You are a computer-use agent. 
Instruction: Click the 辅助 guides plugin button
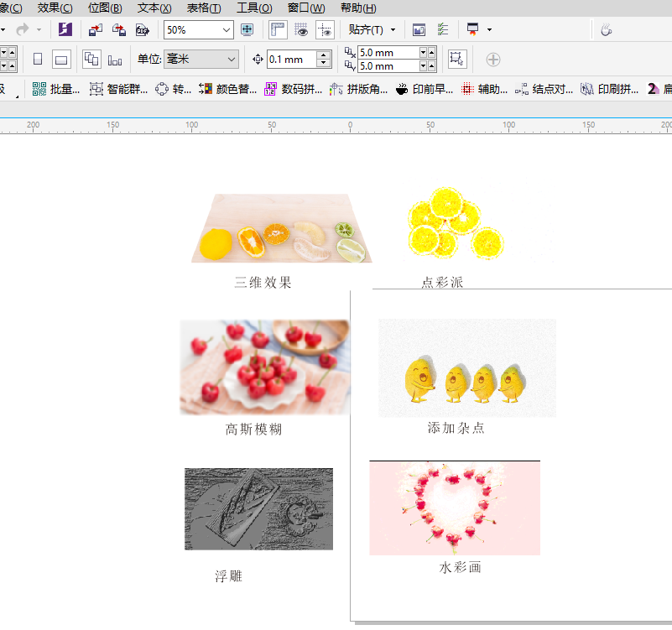(485, 89)
